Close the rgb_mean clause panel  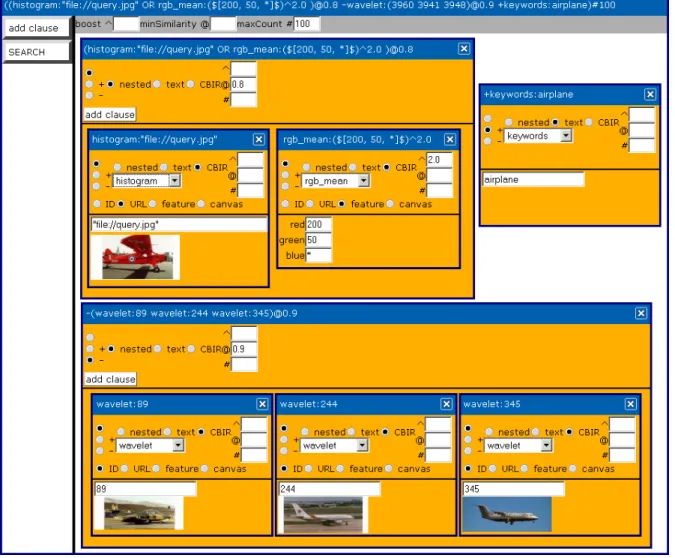pyautogui.click(x=450, y=140)
